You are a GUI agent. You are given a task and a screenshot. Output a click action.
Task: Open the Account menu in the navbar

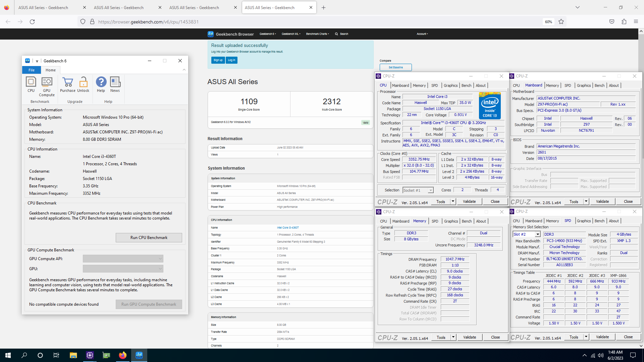click(422, 34)
